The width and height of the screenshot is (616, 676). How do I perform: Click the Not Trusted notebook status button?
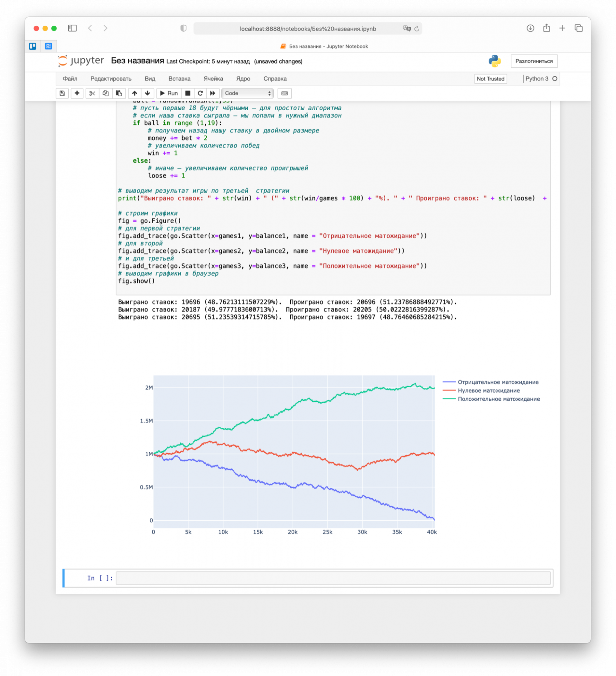490,79
